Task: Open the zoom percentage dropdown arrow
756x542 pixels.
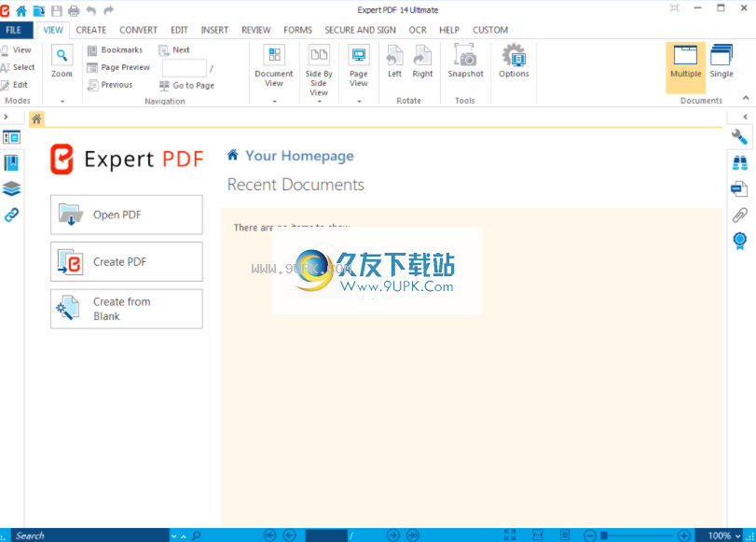Action: 737,536
